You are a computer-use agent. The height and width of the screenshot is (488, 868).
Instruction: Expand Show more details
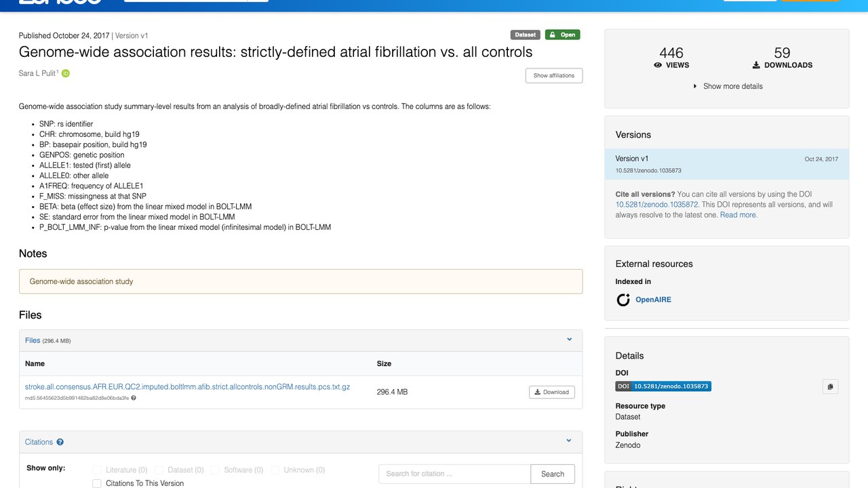coord(728,86)
